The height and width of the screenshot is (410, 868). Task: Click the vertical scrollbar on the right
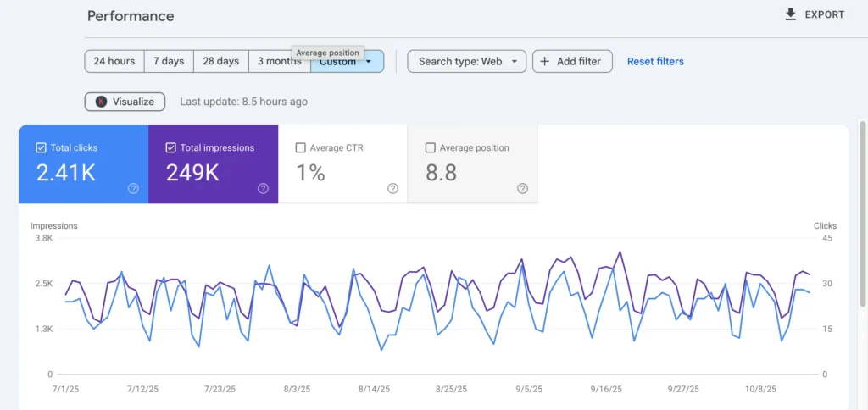(863, 212)
